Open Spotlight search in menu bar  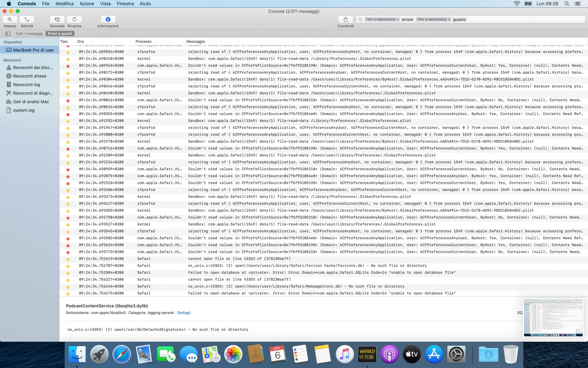[567, 4]
